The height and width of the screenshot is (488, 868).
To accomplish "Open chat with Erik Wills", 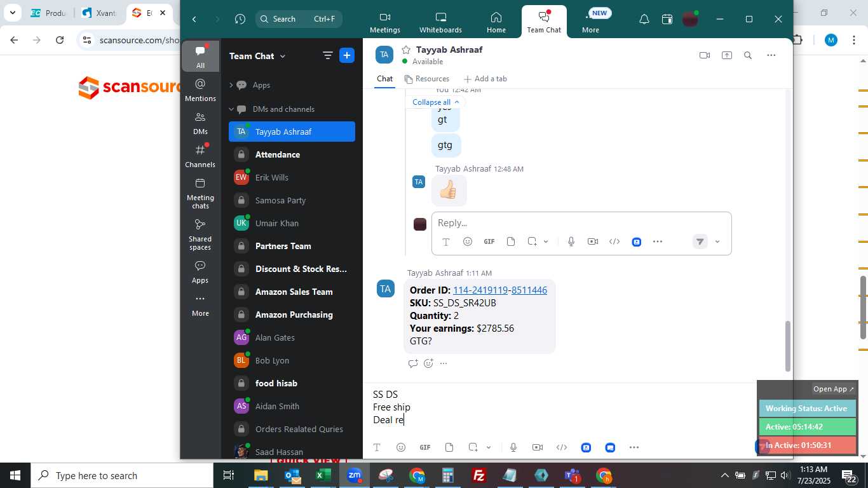I will (x=292, y=177).
